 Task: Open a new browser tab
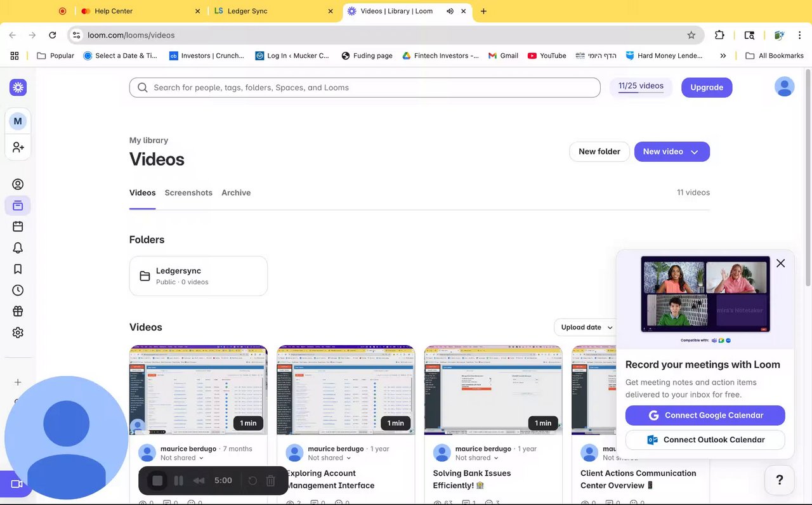point(483,11)
